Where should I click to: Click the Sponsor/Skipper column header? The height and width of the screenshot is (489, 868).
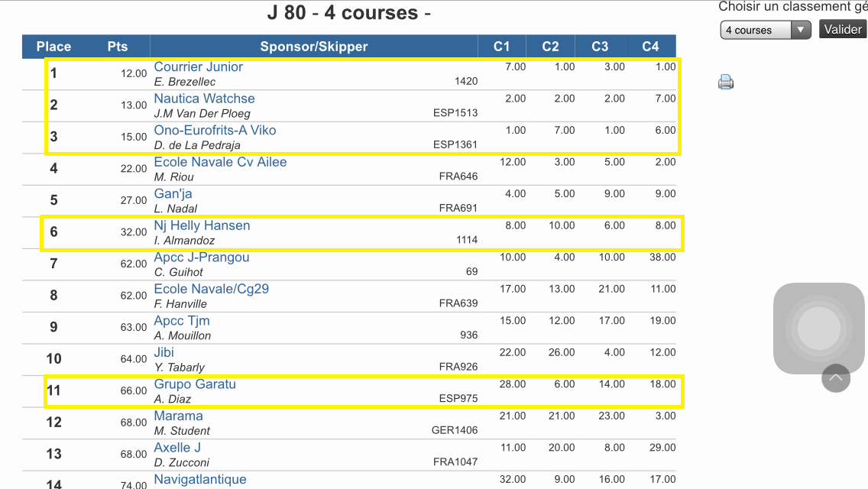(314, 47)
